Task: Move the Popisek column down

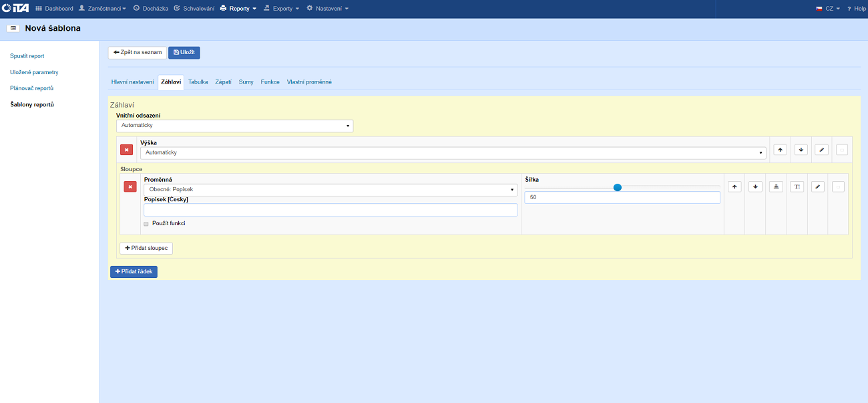Action: coord(755,186)
